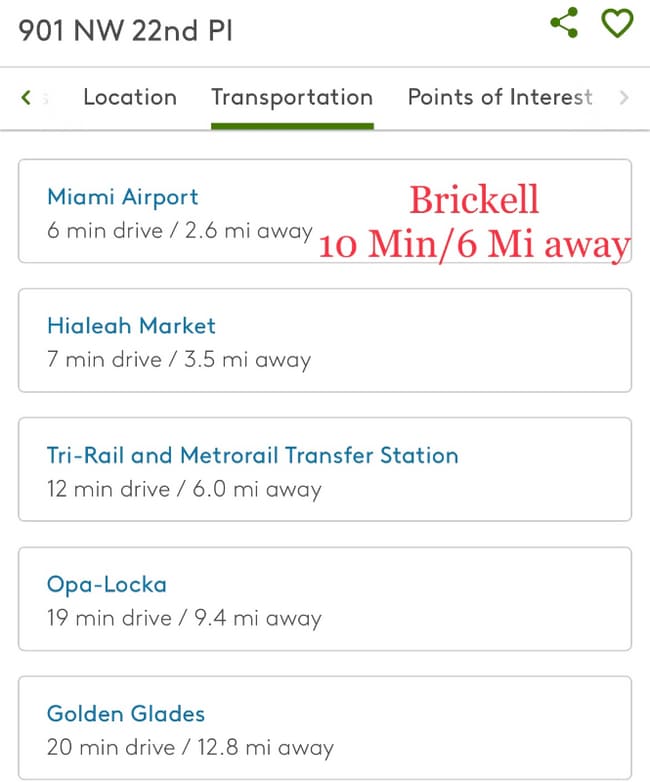
Task: Click the red Brickell label
Action: 474,200
